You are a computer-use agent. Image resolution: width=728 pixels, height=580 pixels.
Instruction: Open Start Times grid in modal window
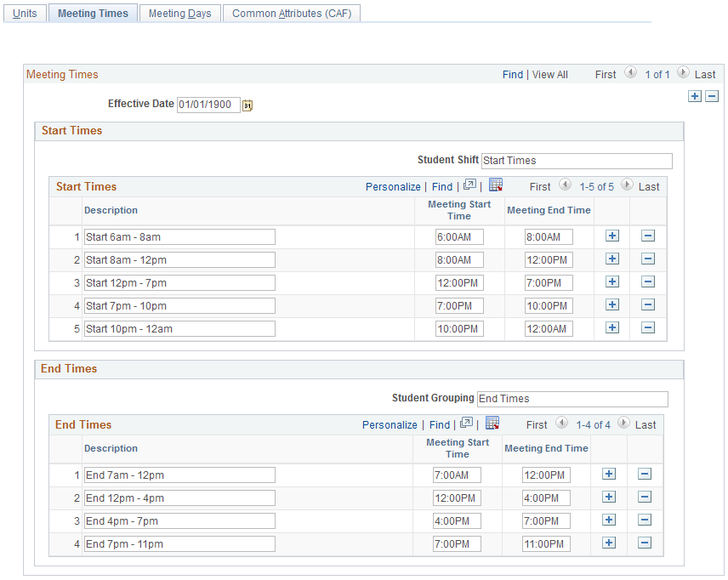pyautogui.click(x=469, y=186)
